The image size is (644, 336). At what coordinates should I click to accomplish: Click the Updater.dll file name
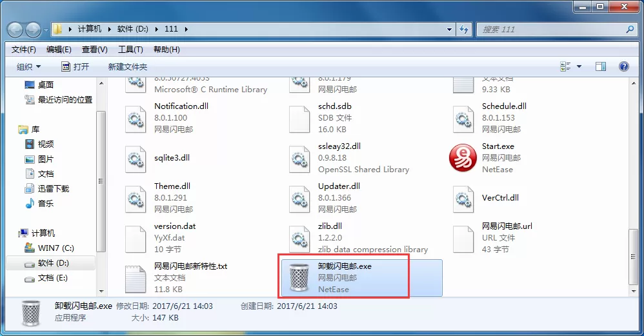[x=339, y=186]
